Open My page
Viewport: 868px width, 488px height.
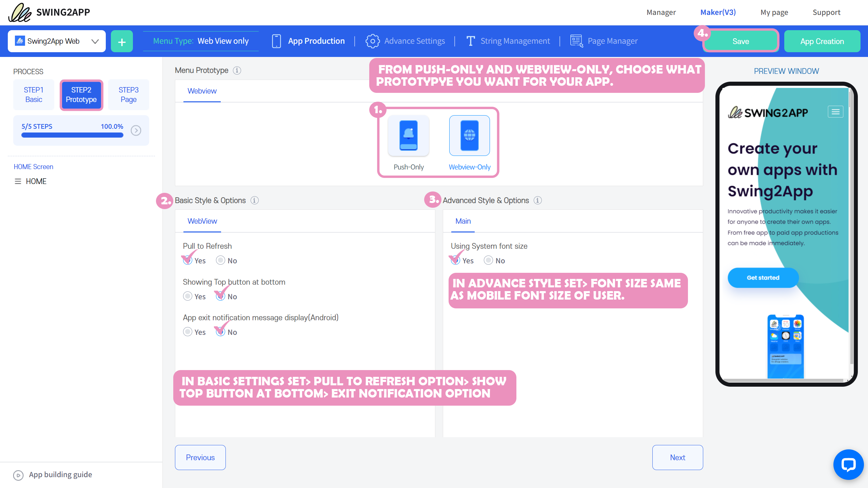pos(774,12)
